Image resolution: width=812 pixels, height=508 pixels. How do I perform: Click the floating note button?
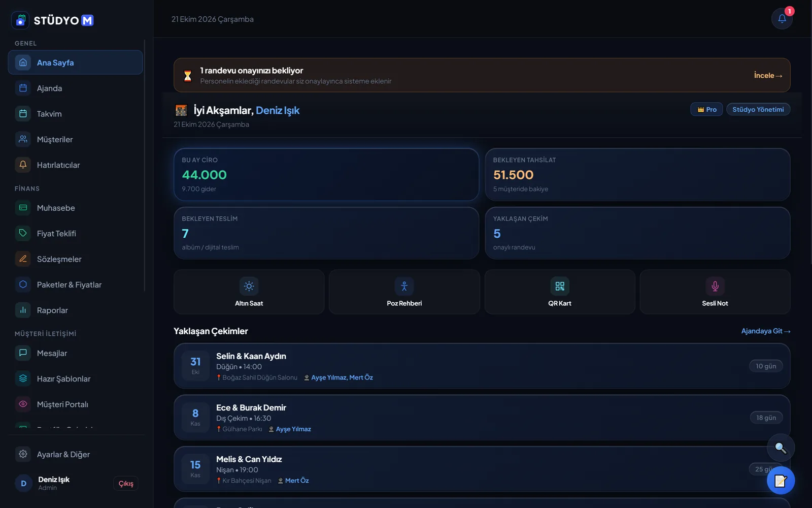pos(781,480)
